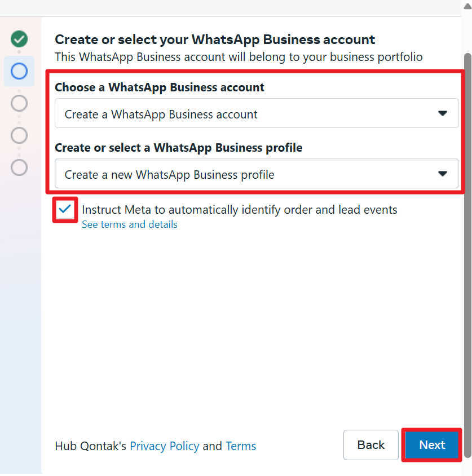Open the "Create a WhatsApp Business account" dropdown
Viewport: 472px width, 476px height.
tap(248, 114)
